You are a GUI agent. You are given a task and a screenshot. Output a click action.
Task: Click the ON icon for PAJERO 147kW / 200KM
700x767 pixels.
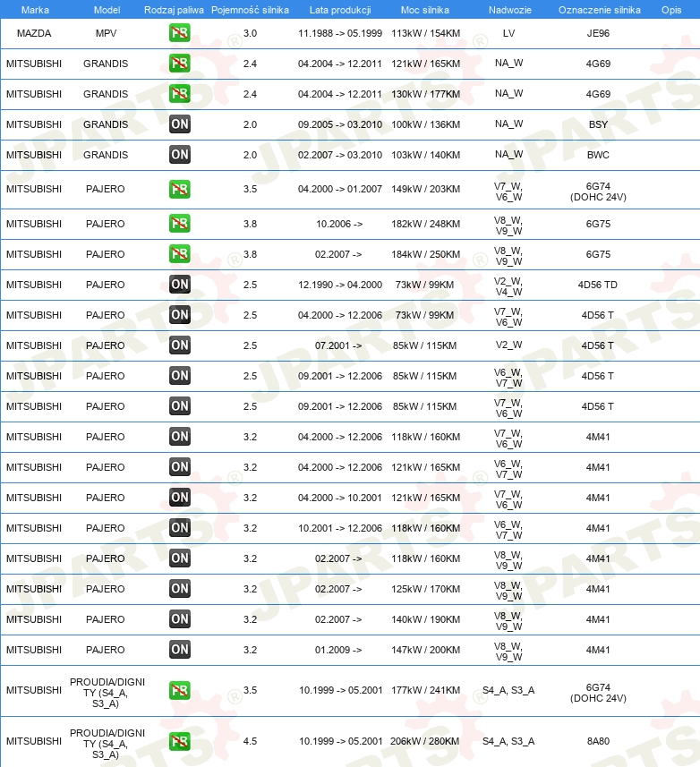point(180,650)
